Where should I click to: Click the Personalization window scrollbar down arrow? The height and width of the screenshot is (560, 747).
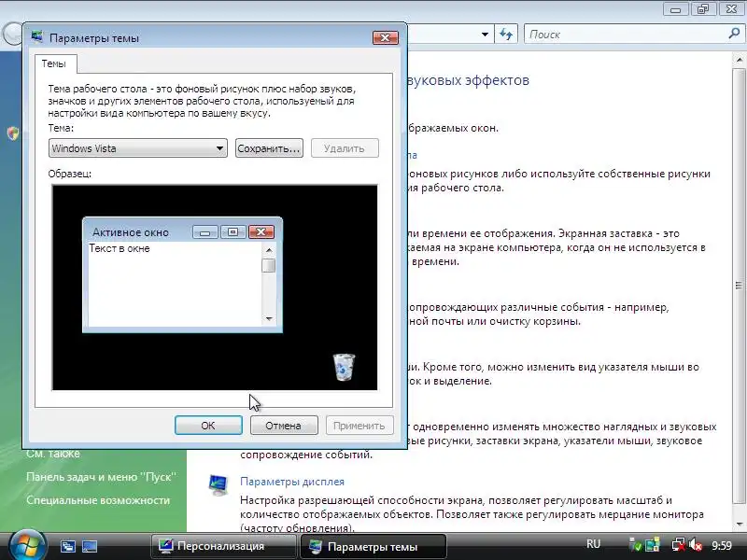click(x=739, y=524)
